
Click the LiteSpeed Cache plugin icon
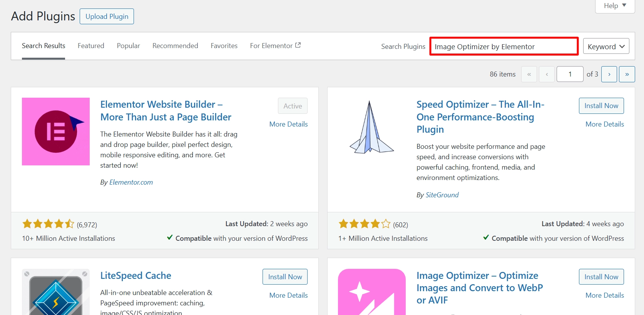pyautogui.click(x=56, y=292)
